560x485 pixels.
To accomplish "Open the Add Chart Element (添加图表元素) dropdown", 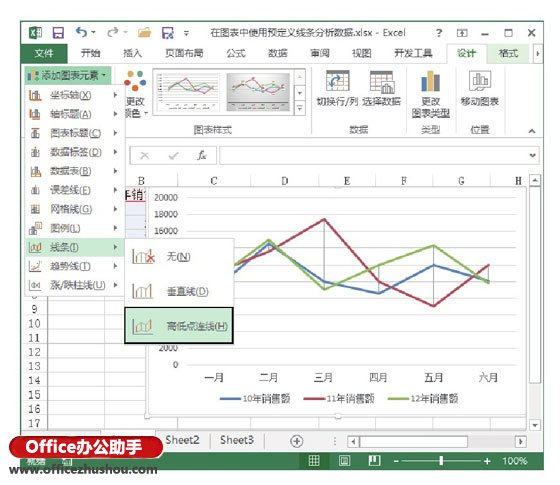I will (x=68, y=75).
